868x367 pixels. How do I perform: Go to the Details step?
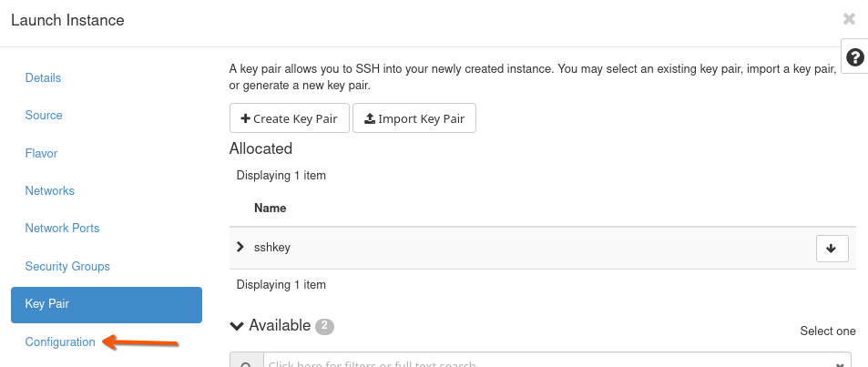(43, 78)
